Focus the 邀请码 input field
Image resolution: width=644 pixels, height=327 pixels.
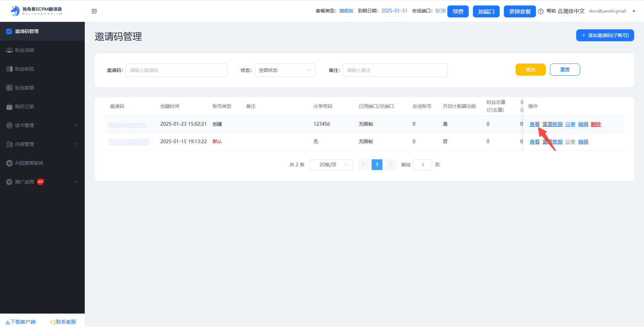(176, 70)
